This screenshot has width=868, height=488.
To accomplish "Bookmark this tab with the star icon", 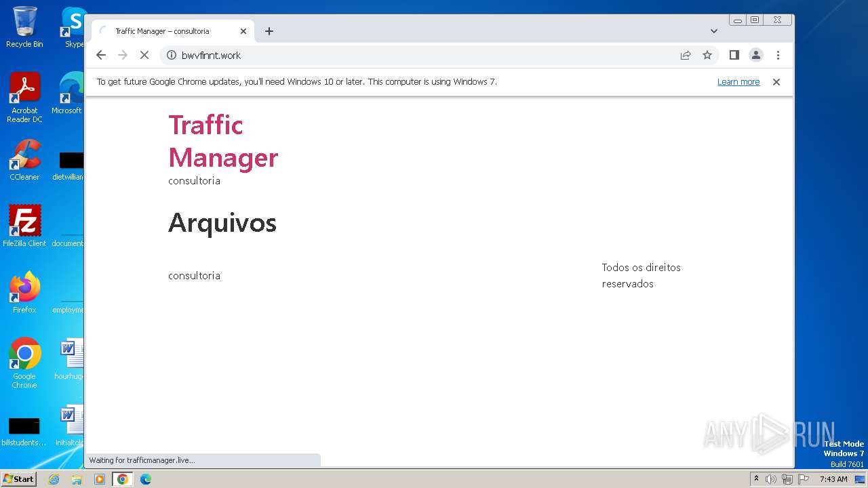I will (707, 56).
